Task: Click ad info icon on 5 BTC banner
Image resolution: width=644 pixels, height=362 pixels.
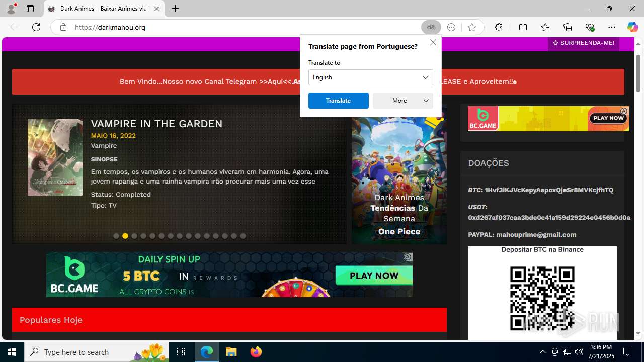Action: pyautogui.click(x=408, y=257)
